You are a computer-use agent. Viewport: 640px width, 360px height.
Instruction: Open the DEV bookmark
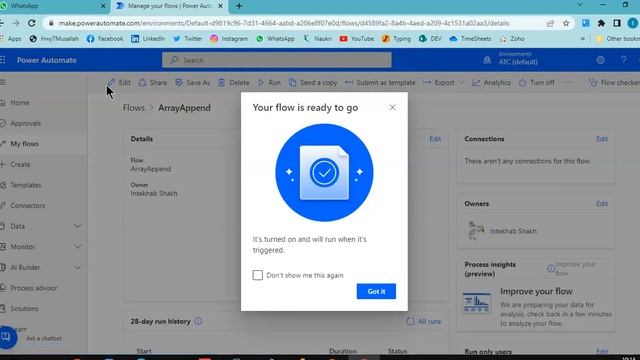pyautogui.click(x=430, y=39)
